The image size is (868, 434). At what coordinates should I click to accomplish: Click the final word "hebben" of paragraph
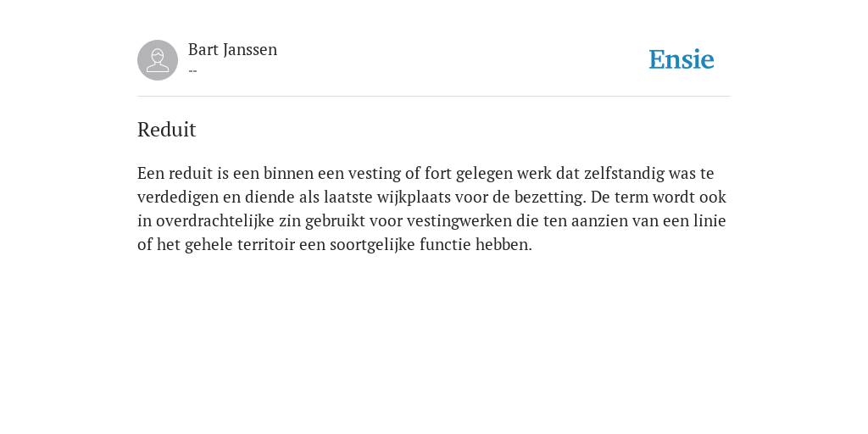point(504,245)
